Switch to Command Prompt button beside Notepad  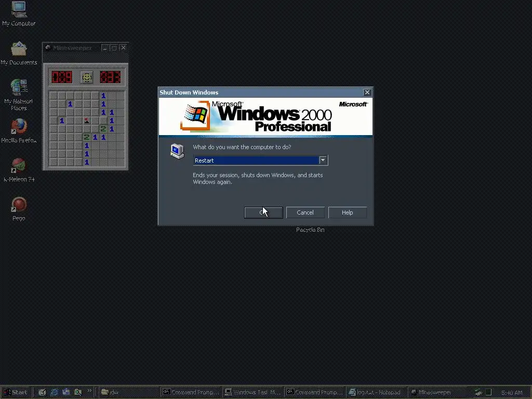coord(314,392)
